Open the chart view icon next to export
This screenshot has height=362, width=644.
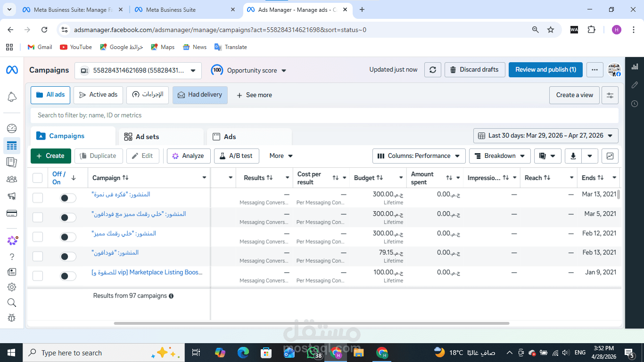(x=610, y=156)
